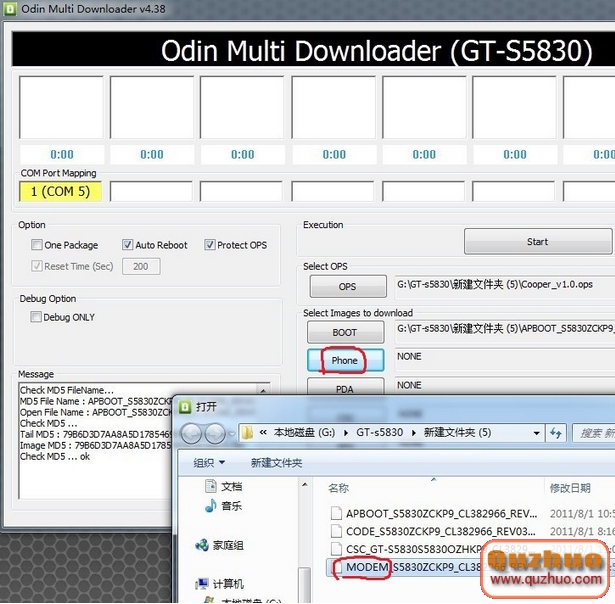Sort files by the 名称 column header
This screenshot has width=615, height=604.
338,488
